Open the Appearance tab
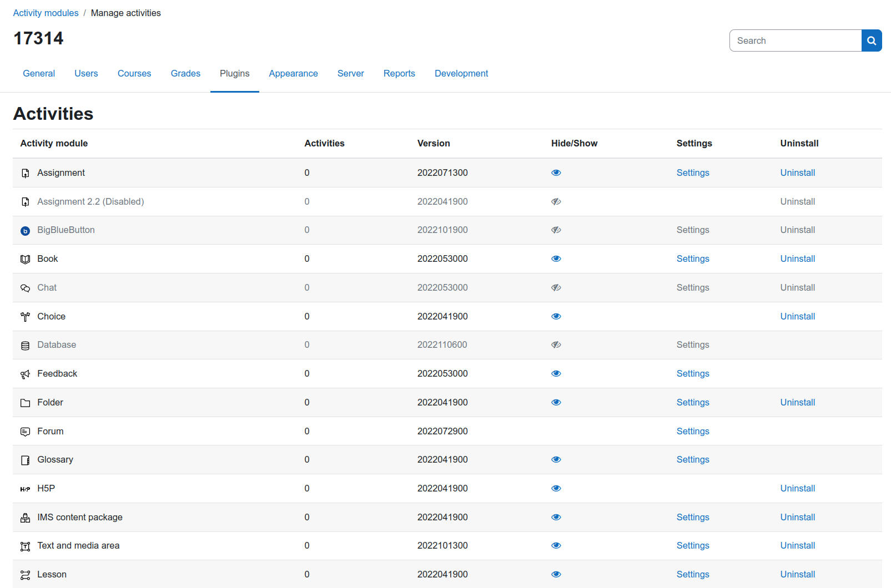Viewport: 891px width, 588px height. click(294, 73)
